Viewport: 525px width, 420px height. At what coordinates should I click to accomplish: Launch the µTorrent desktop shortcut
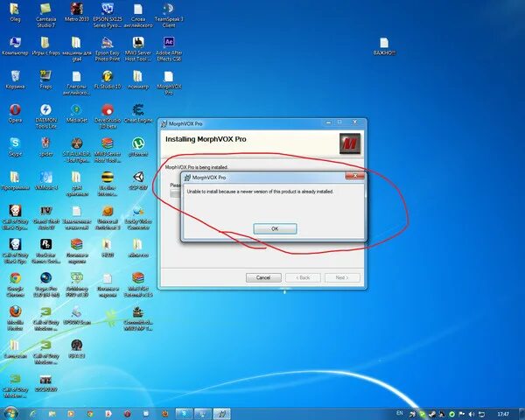[x=138, y=147]
